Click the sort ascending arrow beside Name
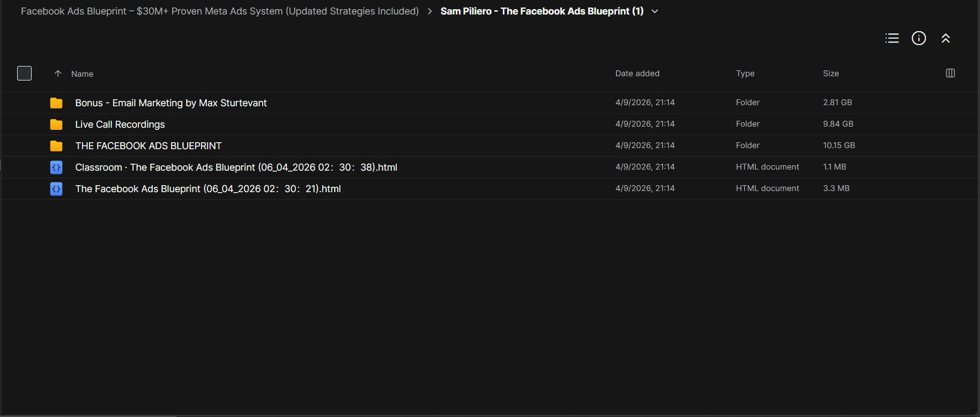The image size is (980, 417). click(58, 74)
